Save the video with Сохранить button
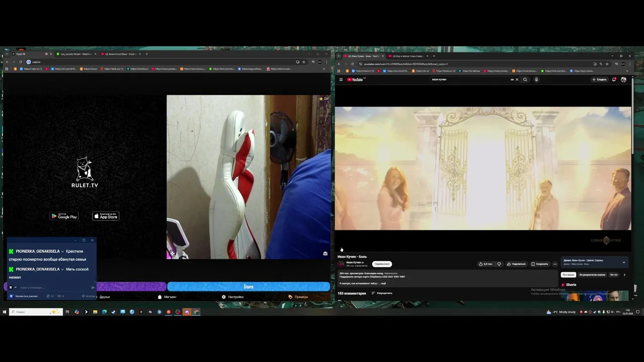The image size is (644, 362). [540, 264]
